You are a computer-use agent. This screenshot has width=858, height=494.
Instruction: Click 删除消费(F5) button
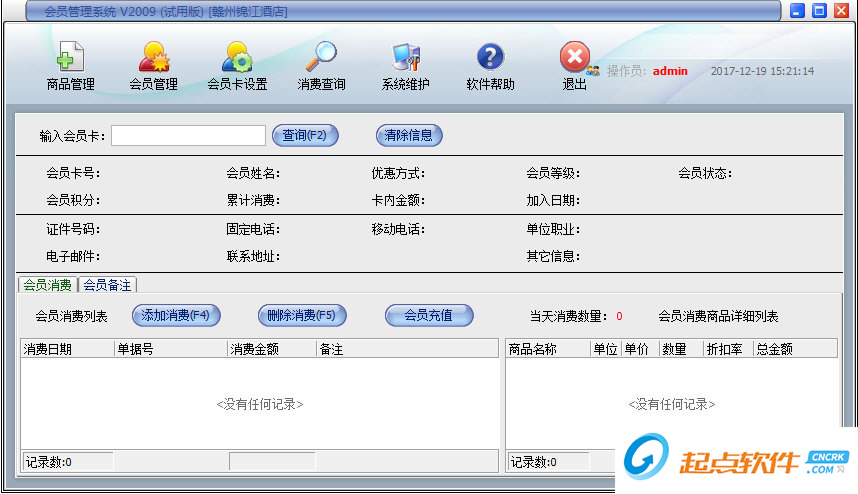pos(302,316)
